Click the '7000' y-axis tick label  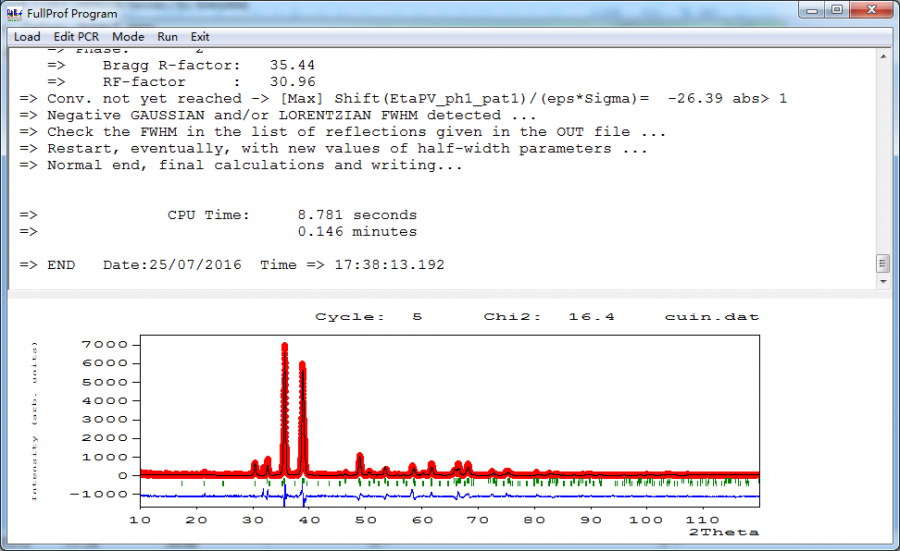click(104, 345)
